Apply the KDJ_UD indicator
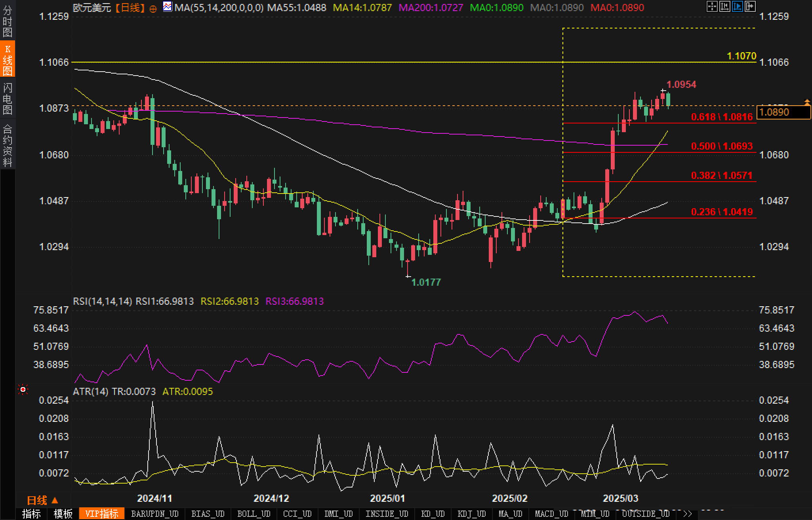Viewport: 812px width, 520px height. point(472,514)
